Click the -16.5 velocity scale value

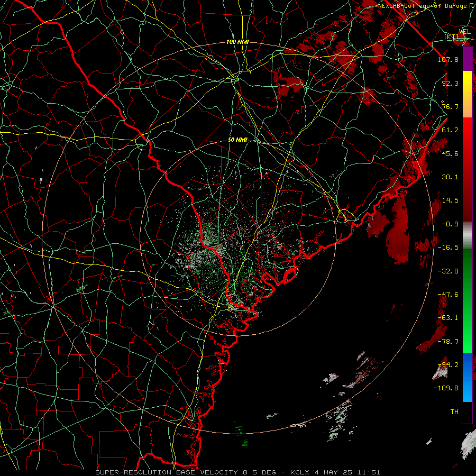click(x=448, y=248)
